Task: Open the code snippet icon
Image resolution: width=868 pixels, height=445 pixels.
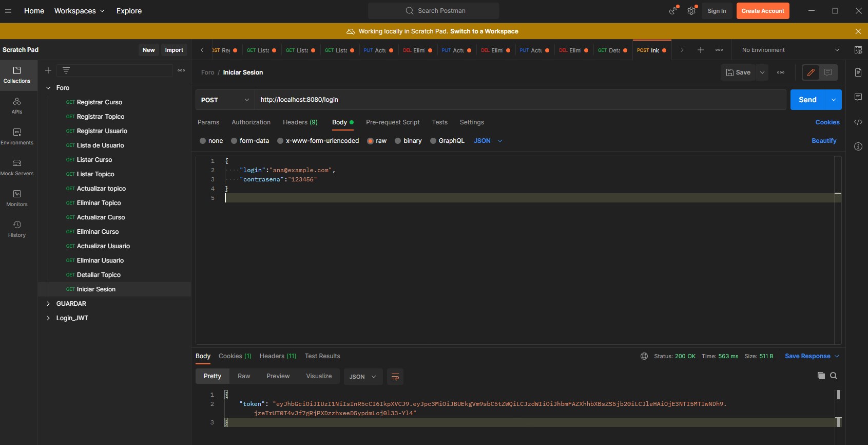Action: click(x=858, y=122)
